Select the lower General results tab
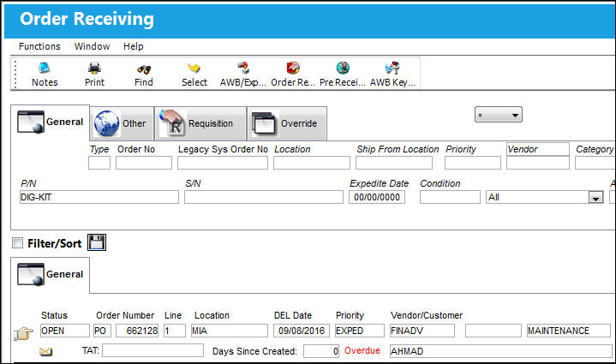The width and height of the screenshot is (616, 364). tap(51, 274)
